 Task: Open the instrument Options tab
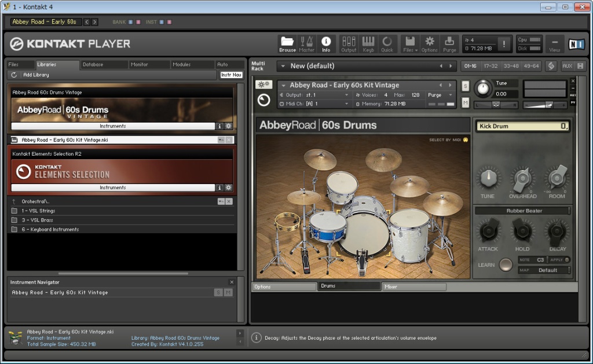[284, 287]
